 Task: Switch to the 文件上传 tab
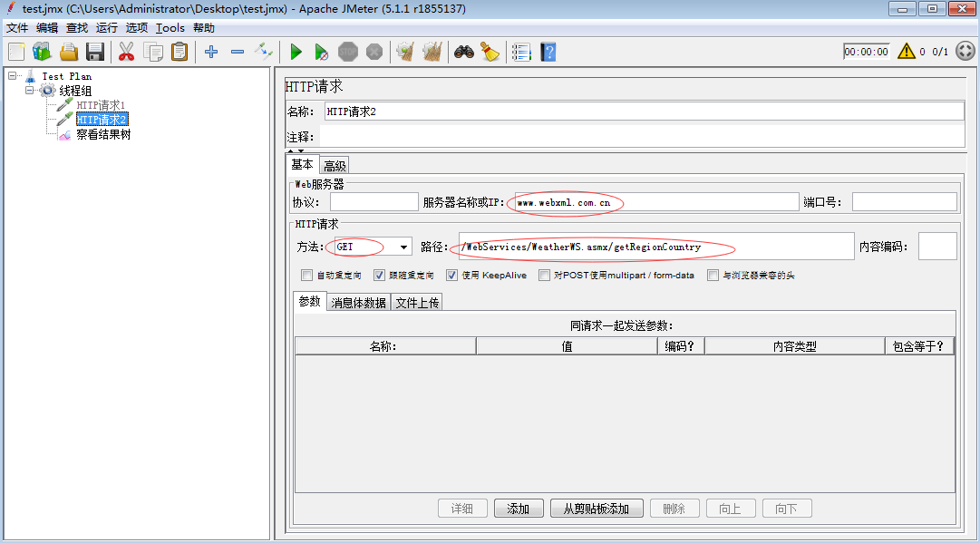[x=417, y=303]
